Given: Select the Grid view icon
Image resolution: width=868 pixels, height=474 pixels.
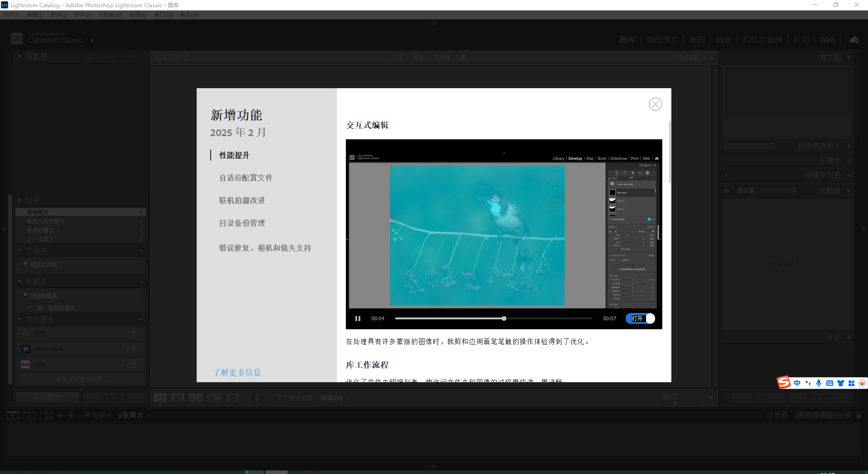Looking at the screenshot, I should (x=160, y=398).
